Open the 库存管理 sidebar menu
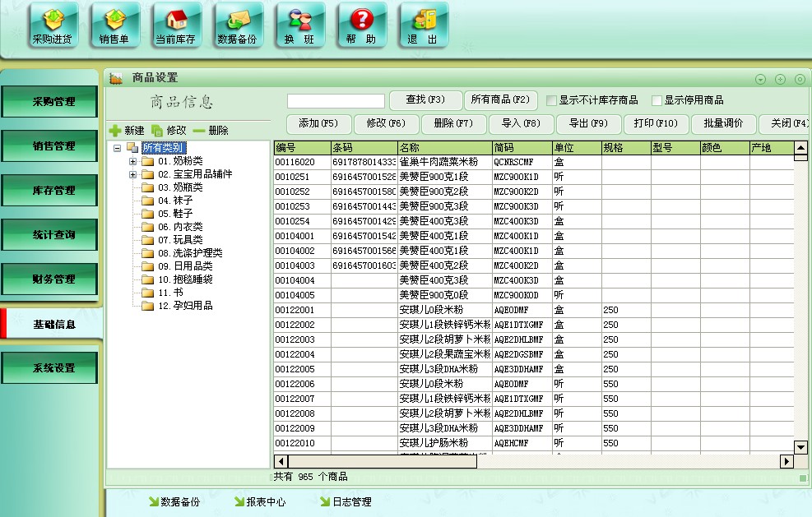Viewport: 812px width, 517px height. pyautogui.click(x=53, y=191)
